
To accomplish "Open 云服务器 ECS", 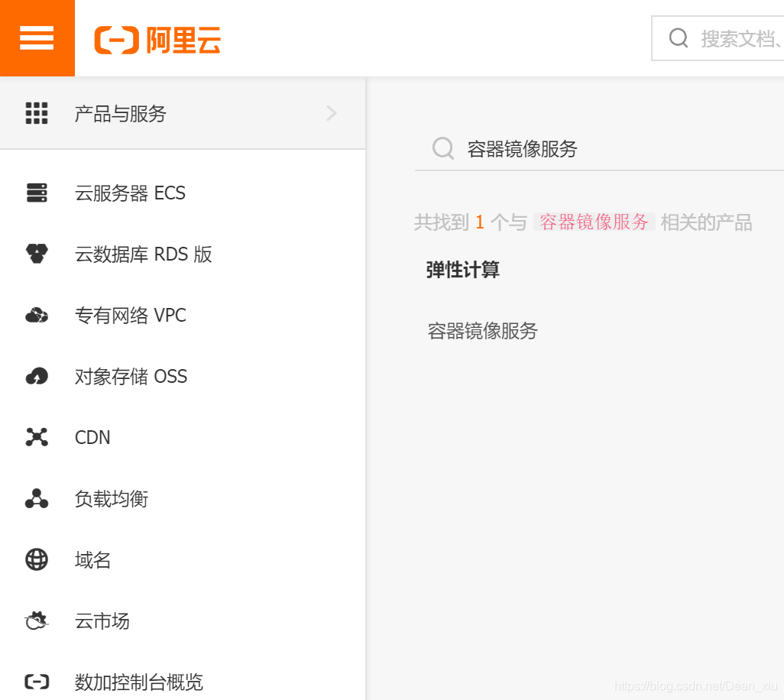I will click(130, 193).
